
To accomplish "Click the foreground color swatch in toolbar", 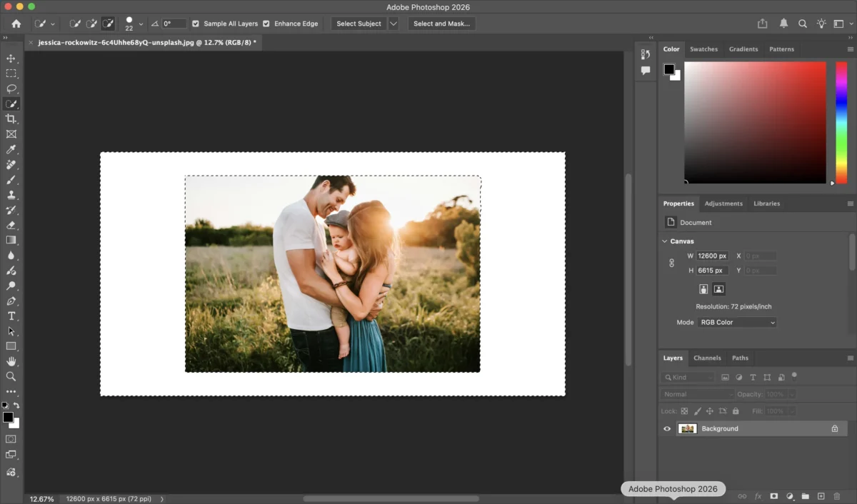I will point(8,417).
